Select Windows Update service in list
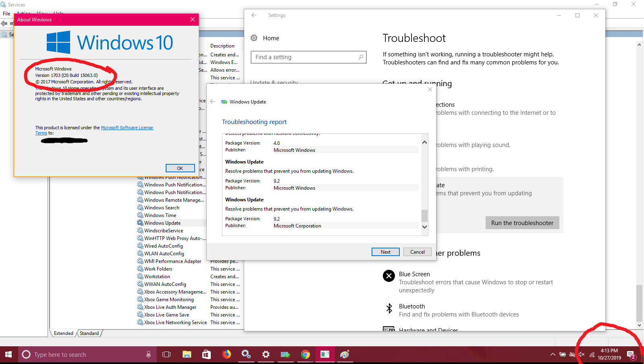Viewport: 644px width, 364px height. coord(162,223)
